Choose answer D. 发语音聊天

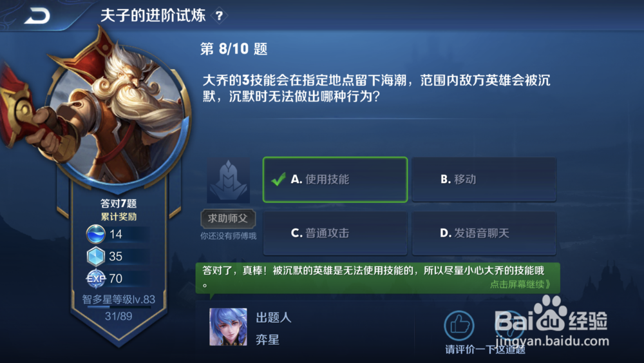(x=484, y=233)
